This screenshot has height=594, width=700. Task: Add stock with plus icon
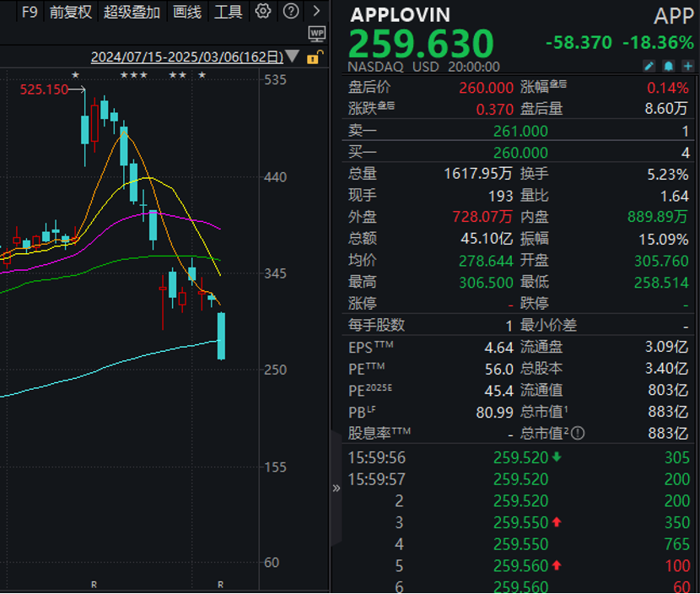pos(688,66)
